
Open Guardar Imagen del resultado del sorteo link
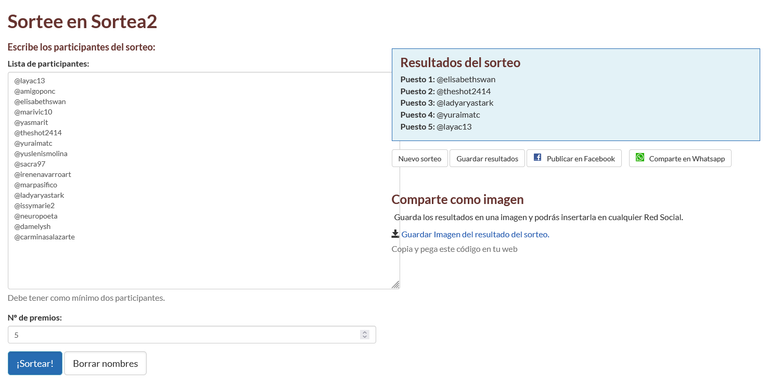[x=475, y=234]
